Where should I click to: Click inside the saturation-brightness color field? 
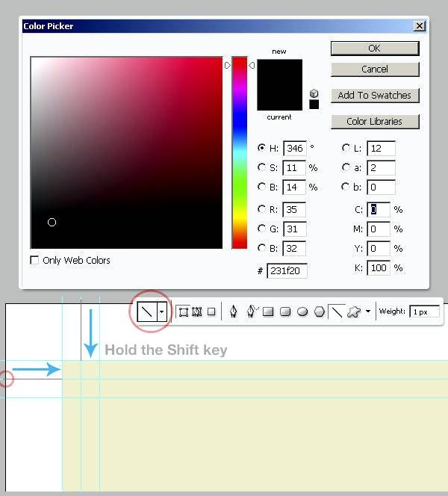click(126, 153)
